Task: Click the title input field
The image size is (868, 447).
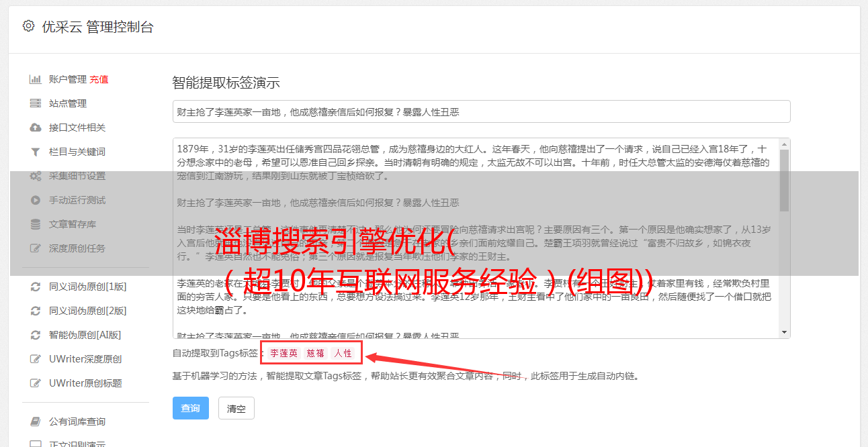Action: point(481,111)
